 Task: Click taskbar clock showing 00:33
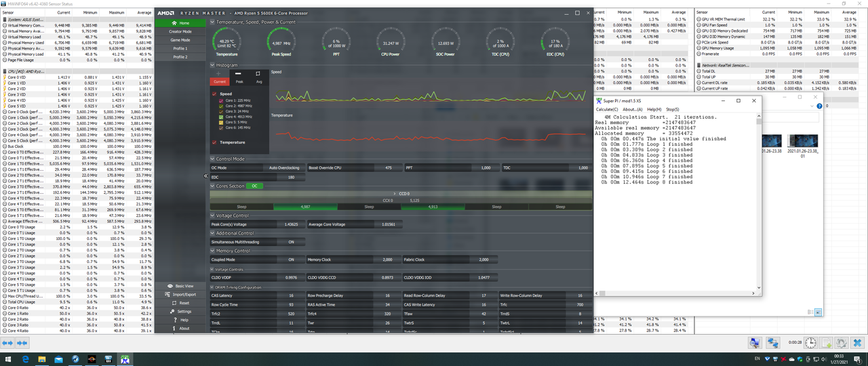point(839,359)
